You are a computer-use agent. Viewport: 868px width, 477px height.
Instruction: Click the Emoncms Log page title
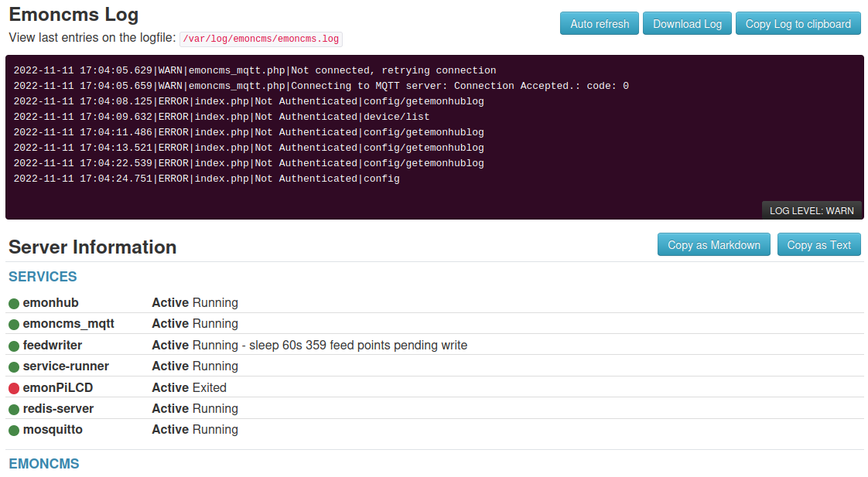73,15
